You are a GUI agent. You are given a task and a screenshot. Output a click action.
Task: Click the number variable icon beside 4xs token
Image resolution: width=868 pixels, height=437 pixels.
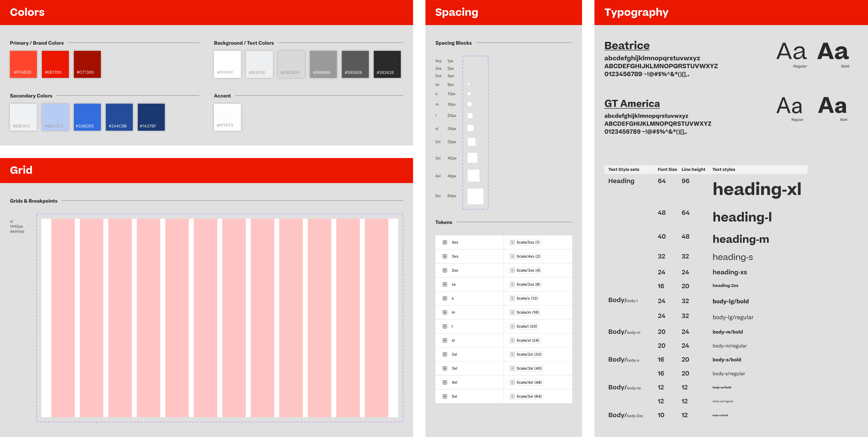pos(445,242)
